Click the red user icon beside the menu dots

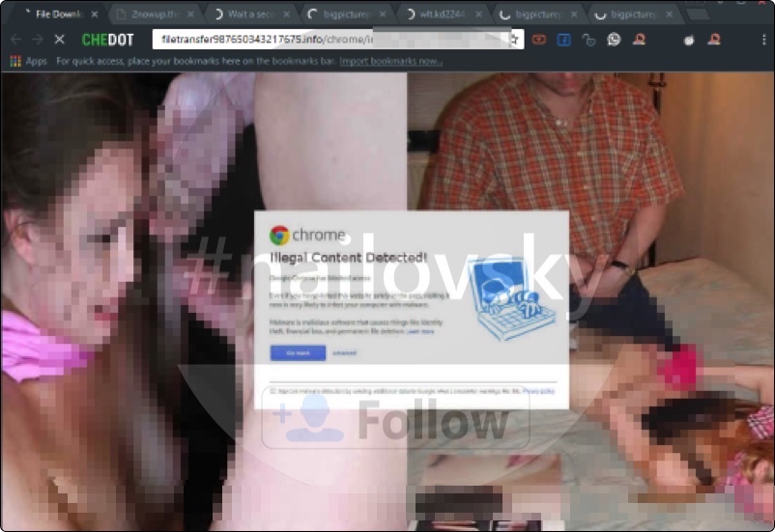click(714, 39)
